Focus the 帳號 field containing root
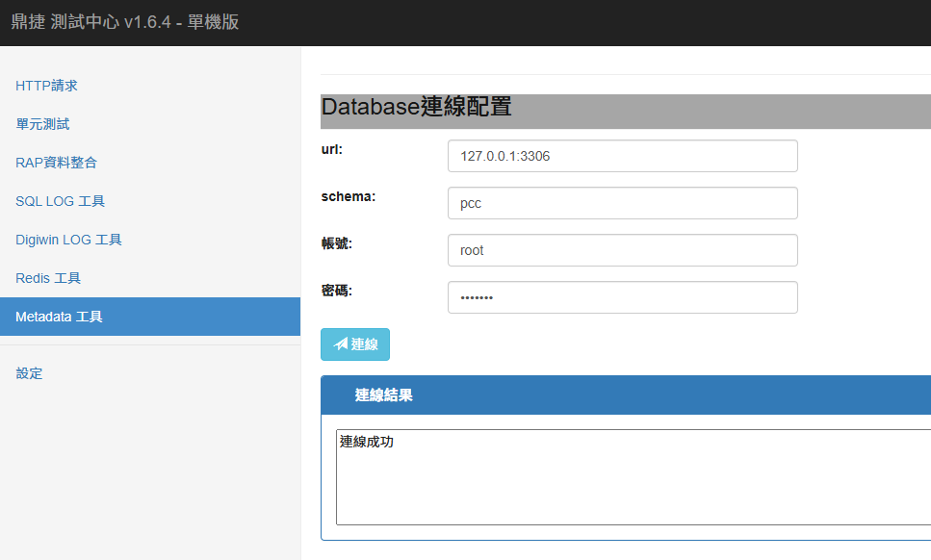931x560 pixels. click(622, 250)
